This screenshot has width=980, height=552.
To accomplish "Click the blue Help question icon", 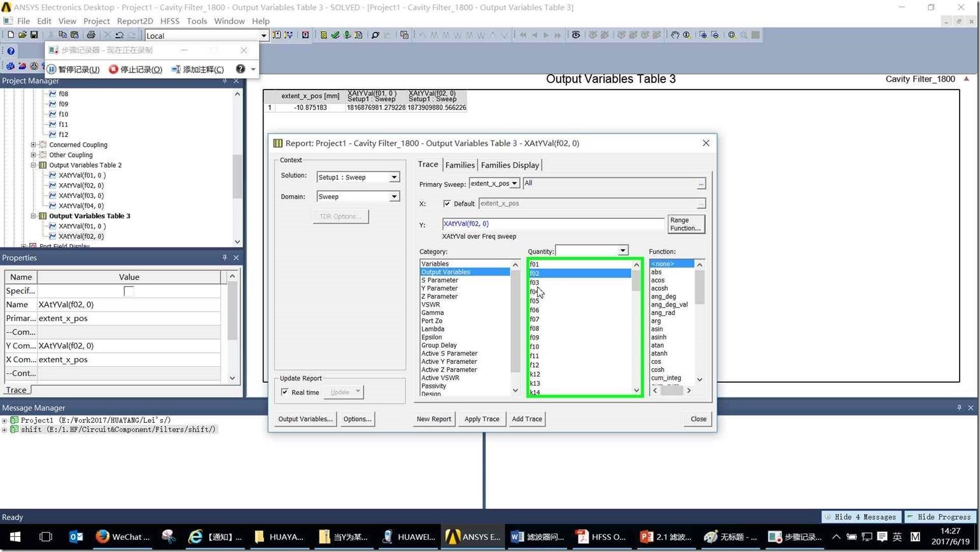I will pos(11,51).
